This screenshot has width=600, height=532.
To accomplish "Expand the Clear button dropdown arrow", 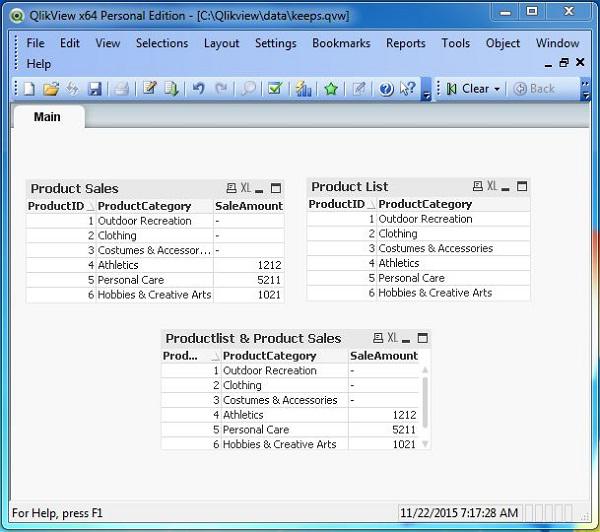I will pos(497,89).
